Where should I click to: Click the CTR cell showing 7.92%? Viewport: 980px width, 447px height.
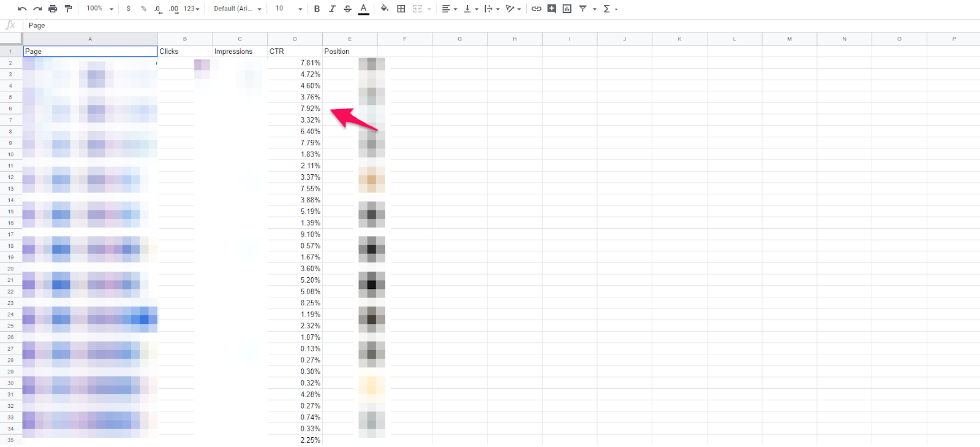pos(295,109)
